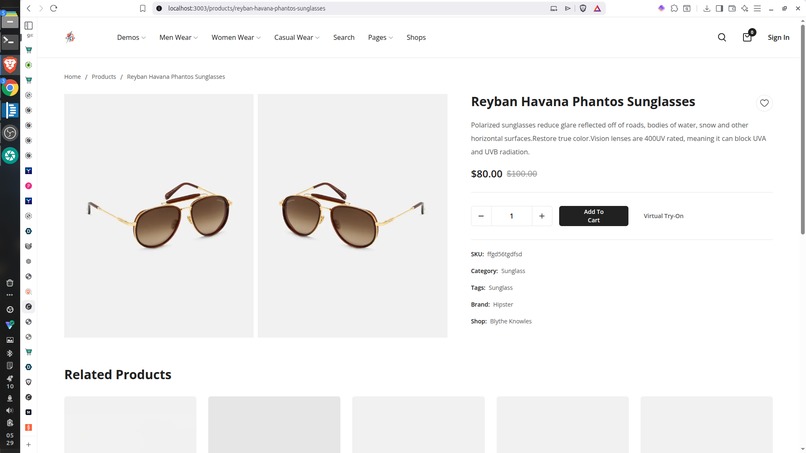Go to Home breadcrumb
Viewport: 806px width, 453px height.
pyautogui.click(x=72, y=77)
